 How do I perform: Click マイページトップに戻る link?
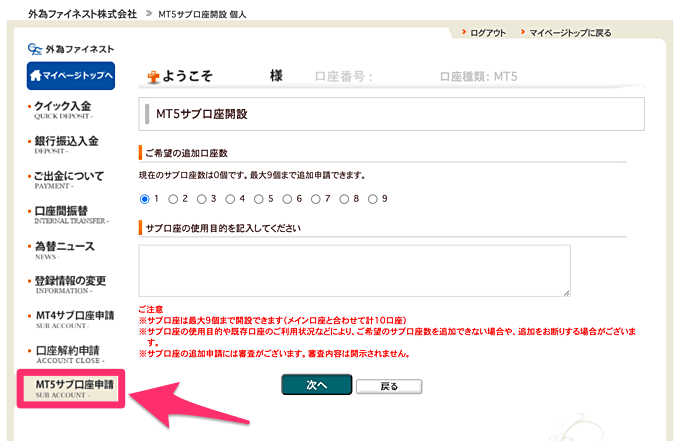pyautogui.click(x=570, y=33)
